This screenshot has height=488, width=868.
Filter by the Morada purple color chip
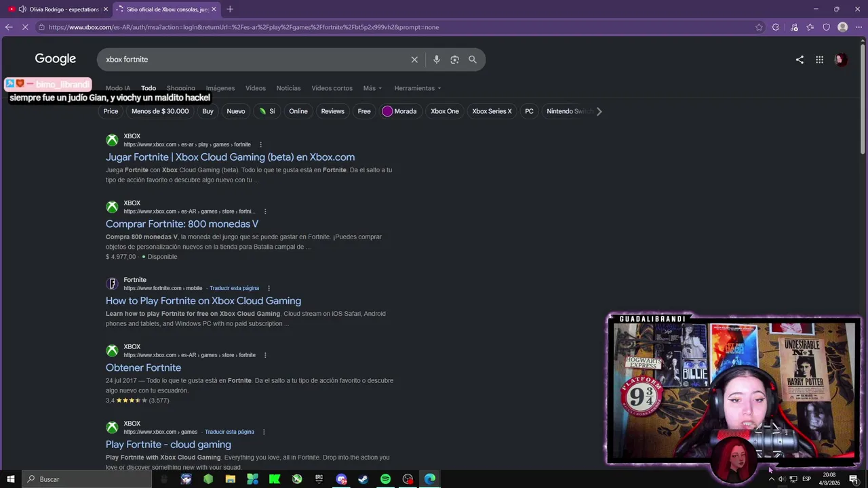(399, 111)
